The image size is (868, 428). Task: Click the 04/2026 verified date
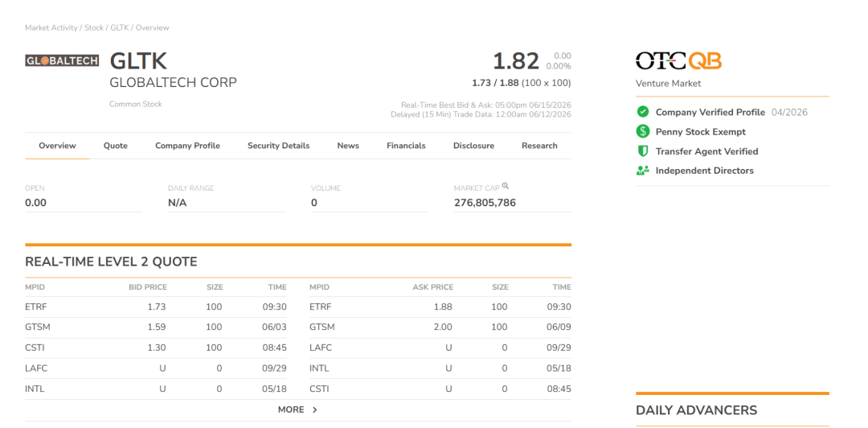coord(788,112)
